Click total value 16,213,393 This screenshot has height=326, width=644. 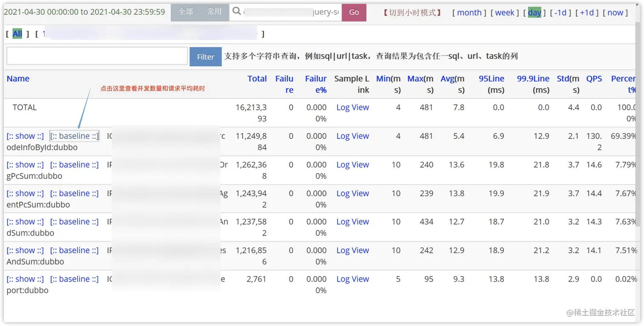pos(251,113)
